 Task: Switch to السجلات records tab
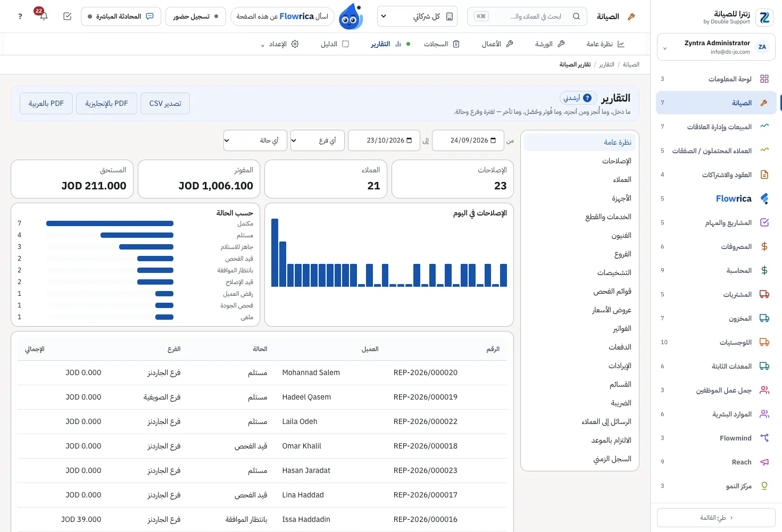click(442, 44)
